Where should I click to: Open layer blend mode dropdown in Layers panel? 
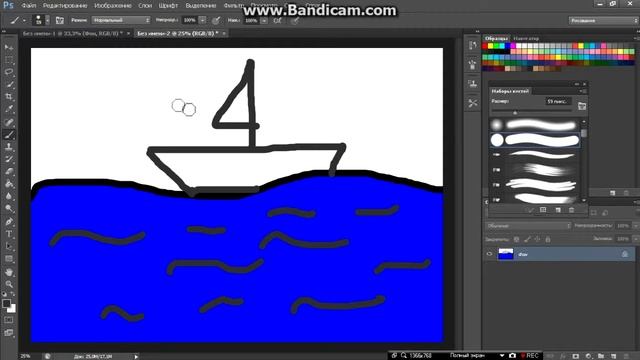click(528, 226)
